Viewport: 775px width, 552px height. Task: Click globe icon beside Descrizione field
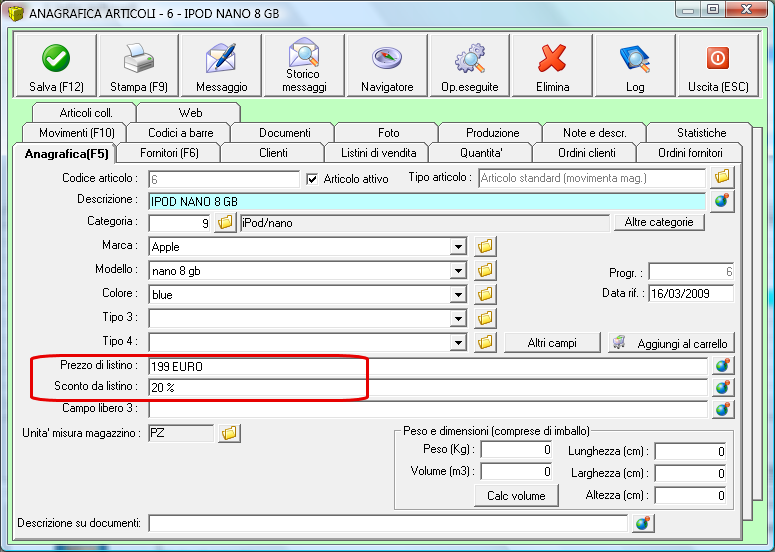[x=722, y=201]
